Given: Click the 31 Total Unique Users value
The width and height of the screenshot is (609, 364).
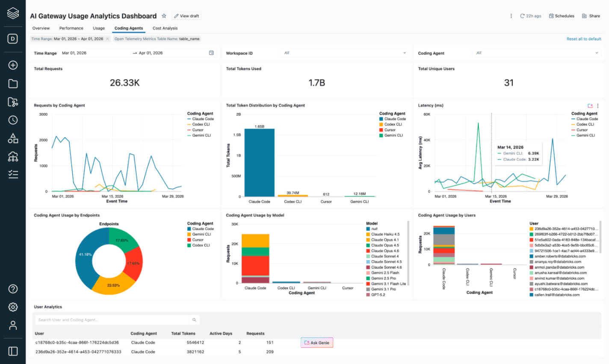Looking at the screenshot, I should [508, 83].
